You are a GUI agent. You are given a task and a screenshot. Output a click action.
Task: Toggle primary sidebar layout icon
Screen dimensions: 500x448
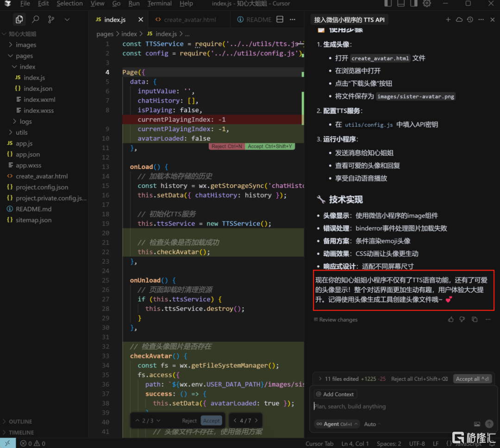tap(388, 4)
